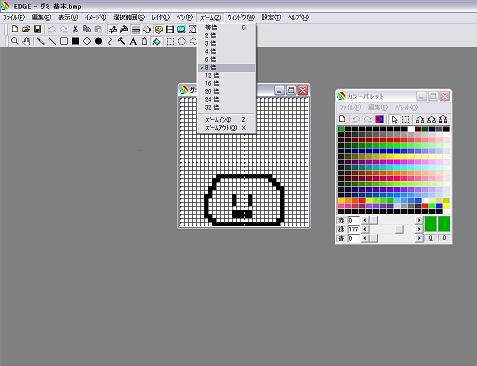Select the rectangular selection tool
Viewport: 477px width, 366px height.
[170, 41]
